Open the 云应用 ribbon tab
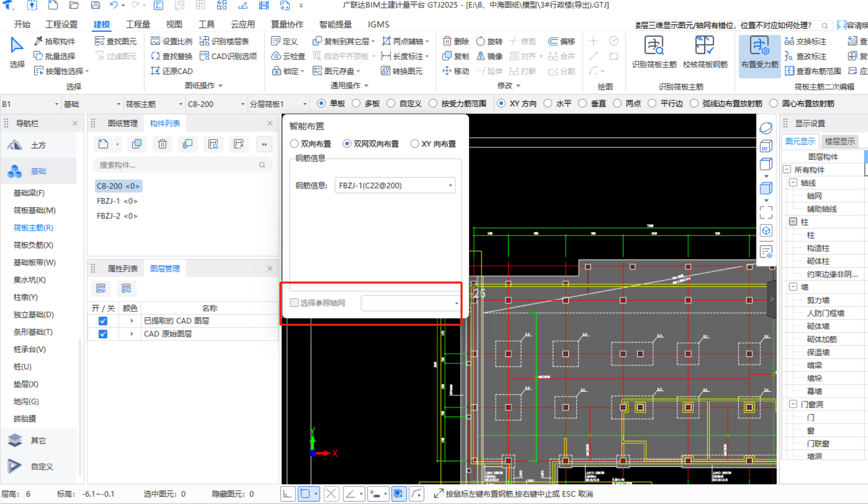 click(x=243, y=24)
